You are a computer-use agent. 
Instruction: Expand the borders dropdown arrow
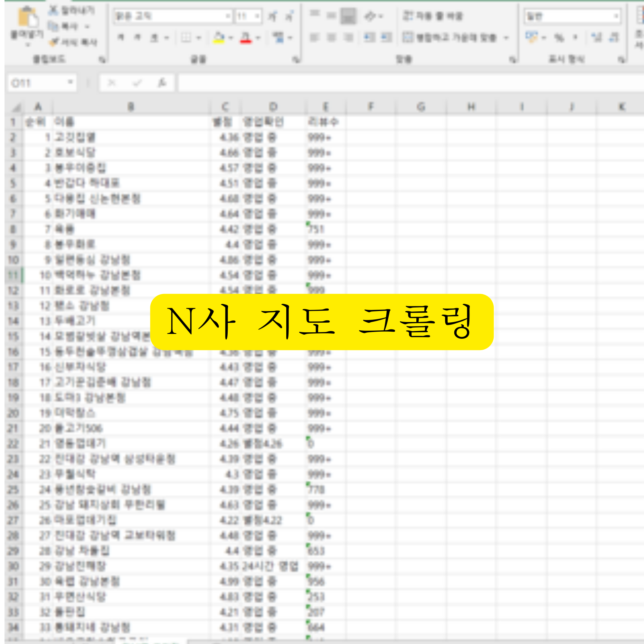click(199, 38)
